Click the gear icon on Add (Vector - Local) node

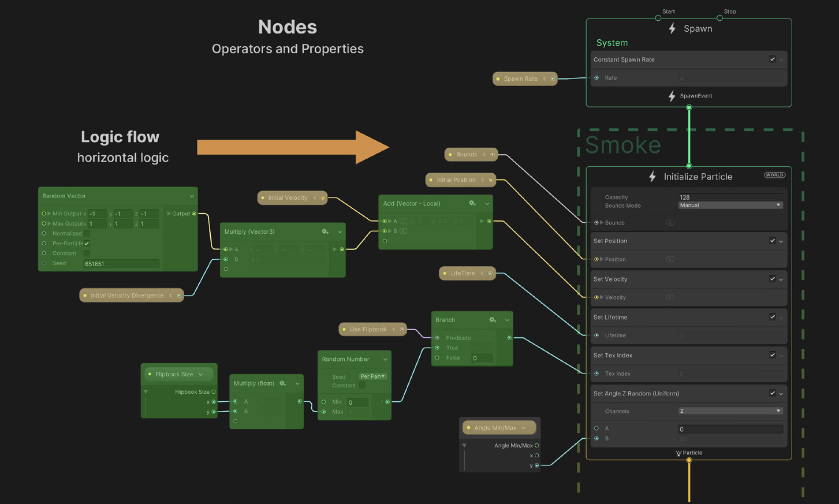pyautogui.click(x=472, y=203)
